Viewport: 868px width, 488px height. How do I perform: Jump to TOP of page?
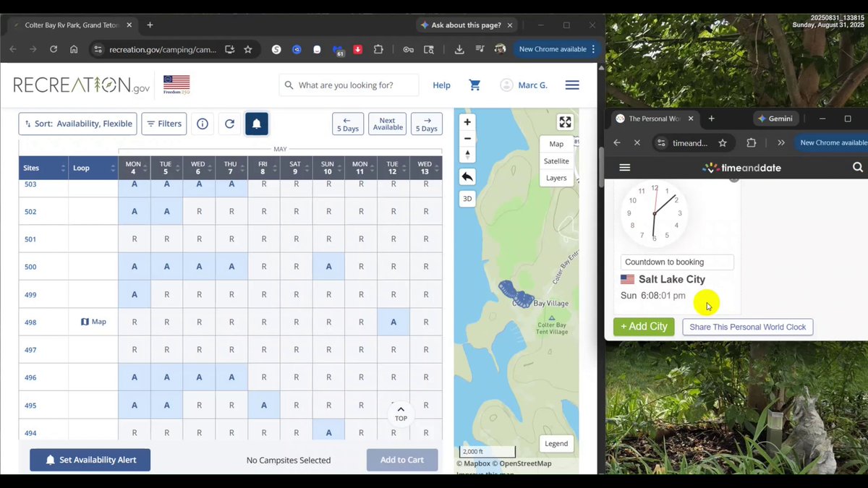[401, 414]
